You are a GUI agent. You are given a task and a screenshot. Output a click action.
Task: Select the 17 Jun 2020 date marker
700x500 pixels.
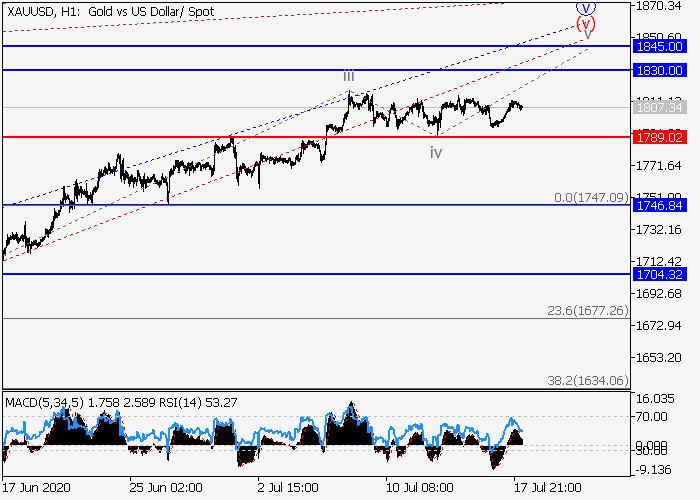[39, 487]
